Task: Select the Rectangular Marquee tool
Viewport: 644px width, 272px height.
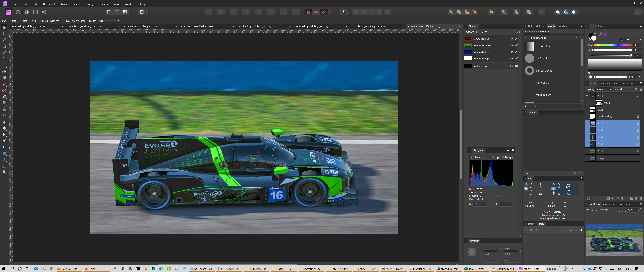Action: 4,65
